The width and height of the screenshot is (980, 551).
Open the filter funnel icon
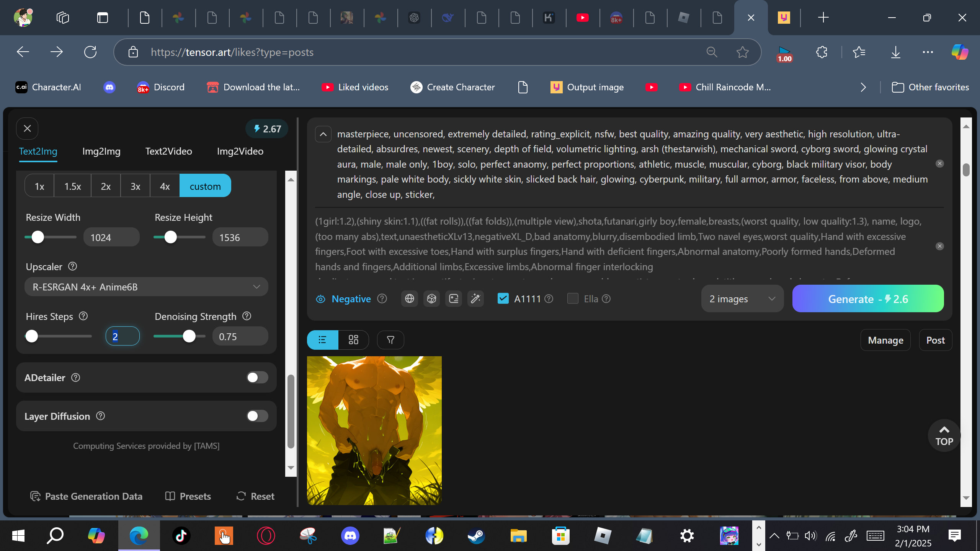pos(390,340)
